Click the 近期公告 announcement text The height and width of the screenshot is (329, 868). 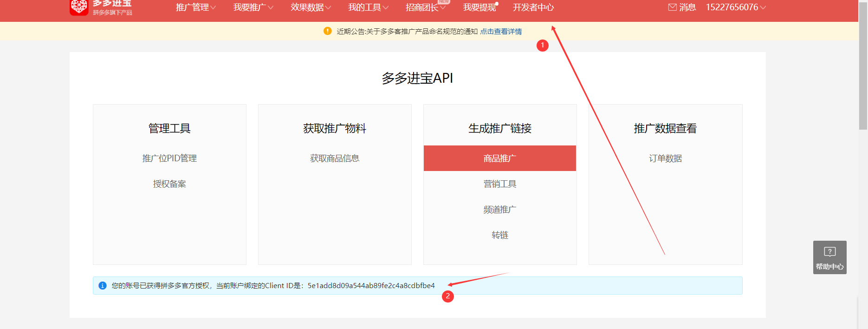[407, 32]
